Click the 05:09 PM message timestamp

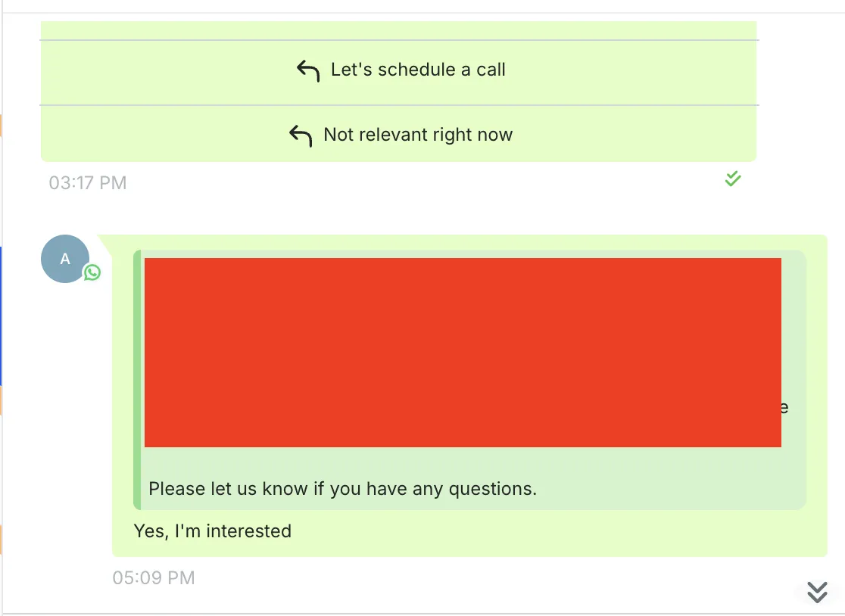point(154,577)
